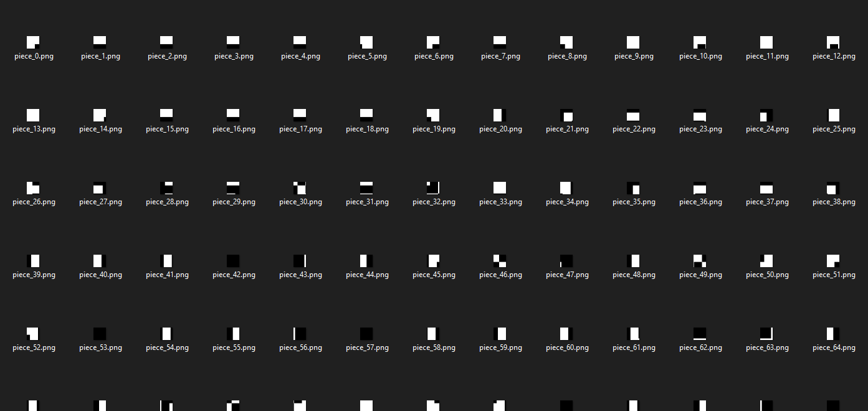Click the piece_49.png file label
This screenshot has width=868, height=411.
pos(700,275)
